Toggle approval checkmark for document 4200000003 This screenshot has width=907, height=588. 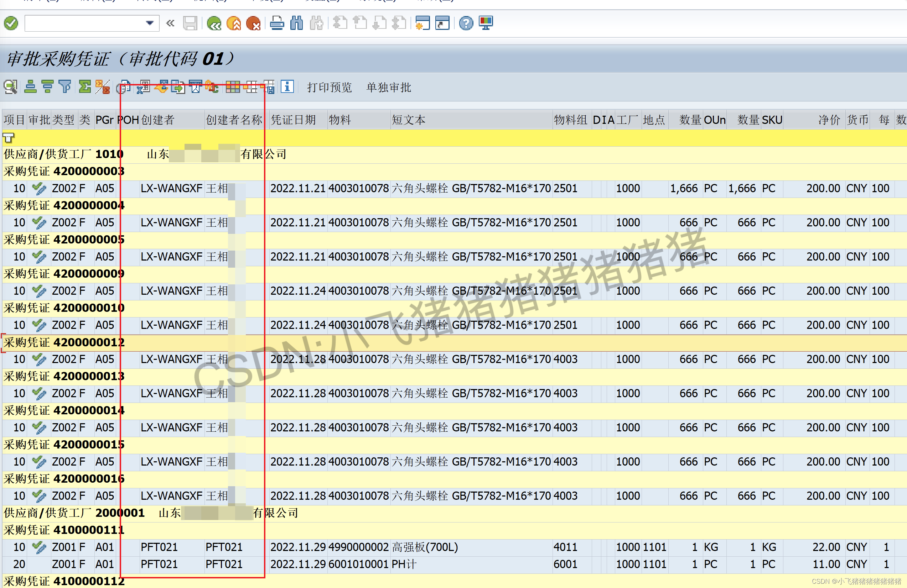click(x=38, y=188)
